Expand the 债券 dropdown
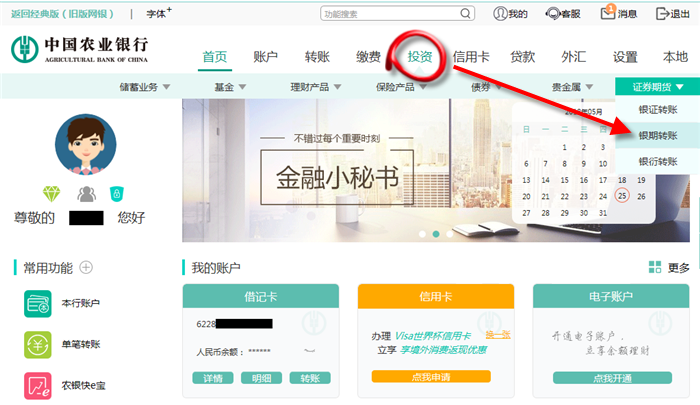Screen dimensions: 700x405 (487, 87)
